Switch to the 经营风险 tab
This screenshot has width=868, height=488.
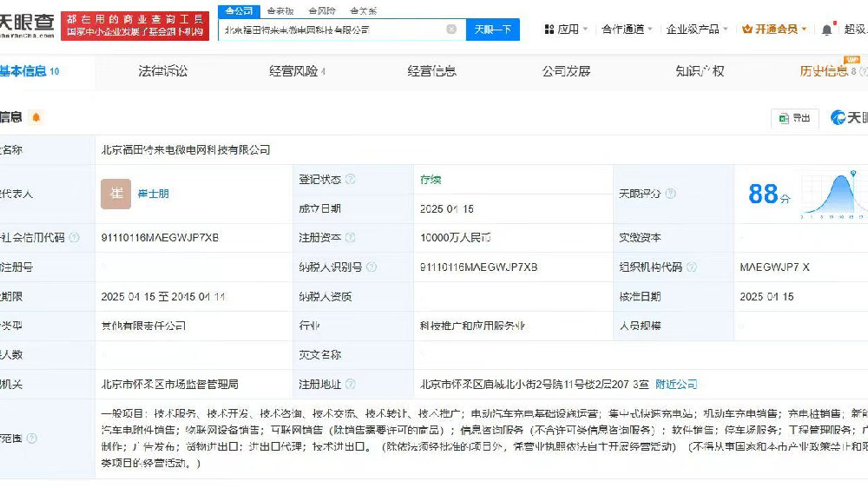pos(297,71)
